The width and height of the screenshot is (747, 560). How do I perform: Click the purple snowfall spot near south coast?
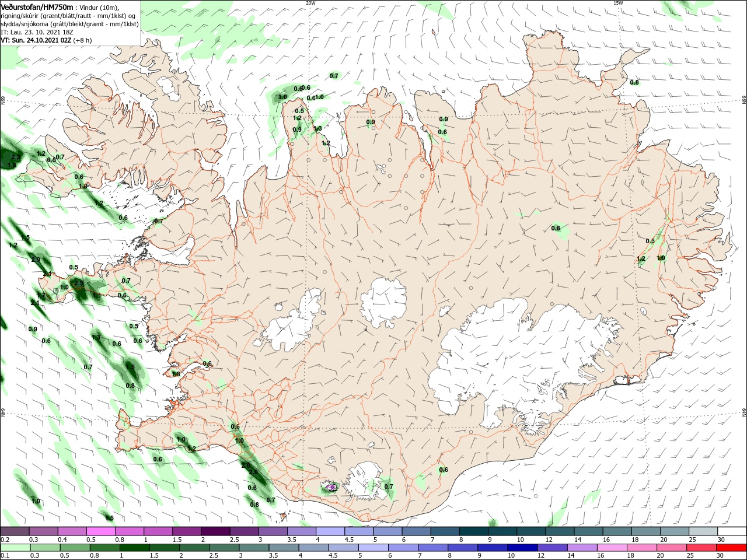coord(333,487)
